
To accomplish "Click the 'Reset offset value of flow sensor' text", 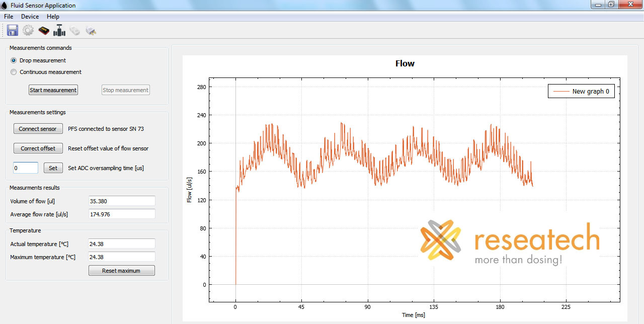I will pos(108,148).
